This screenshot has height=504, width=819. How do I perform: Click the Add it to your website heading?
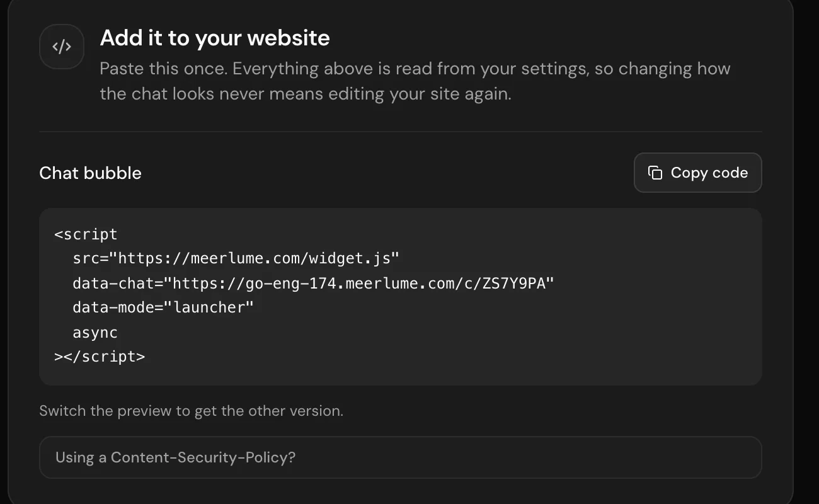(x=215, y=38)
